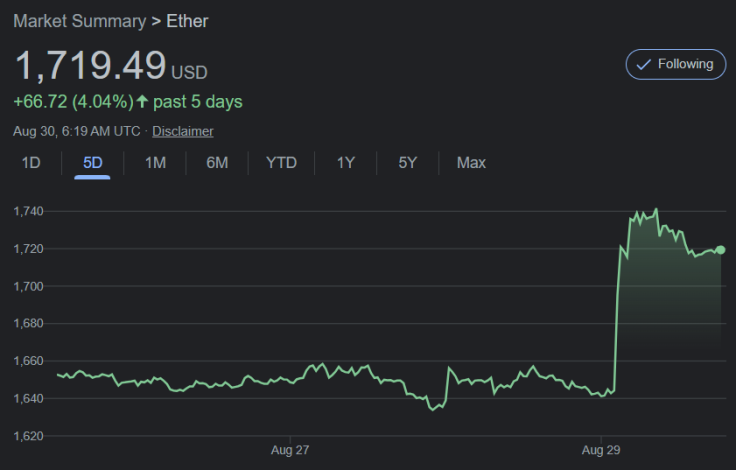
Task: Switch to the 1D range tab
Action: coord(31,162)
